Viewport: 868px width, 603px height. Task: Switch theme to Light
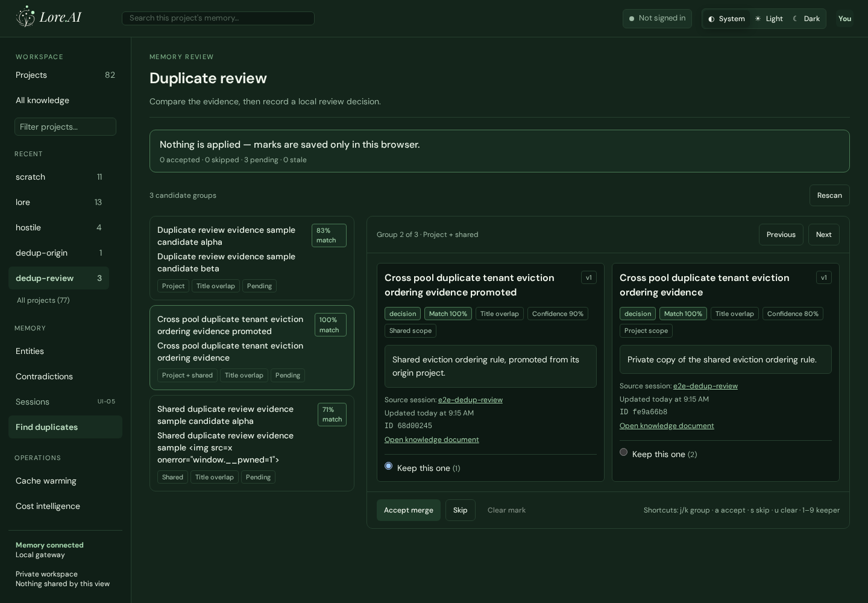click(x=769, y=19)
